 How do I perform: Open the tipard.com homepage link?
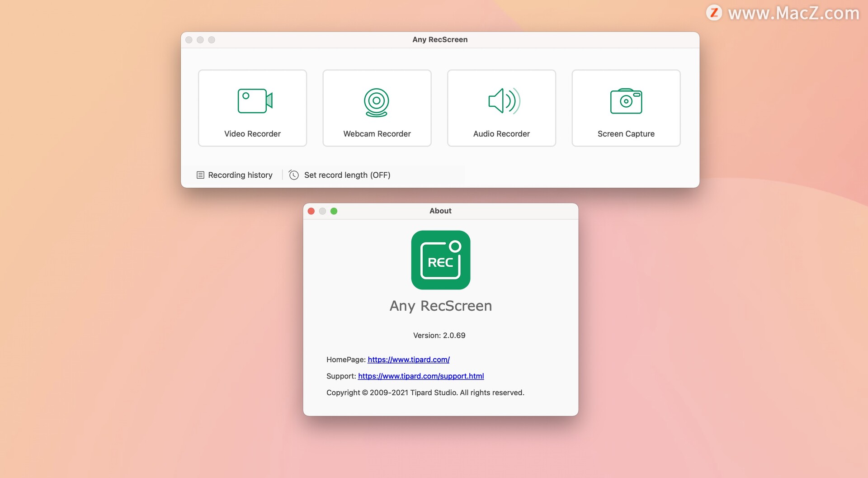409,360
